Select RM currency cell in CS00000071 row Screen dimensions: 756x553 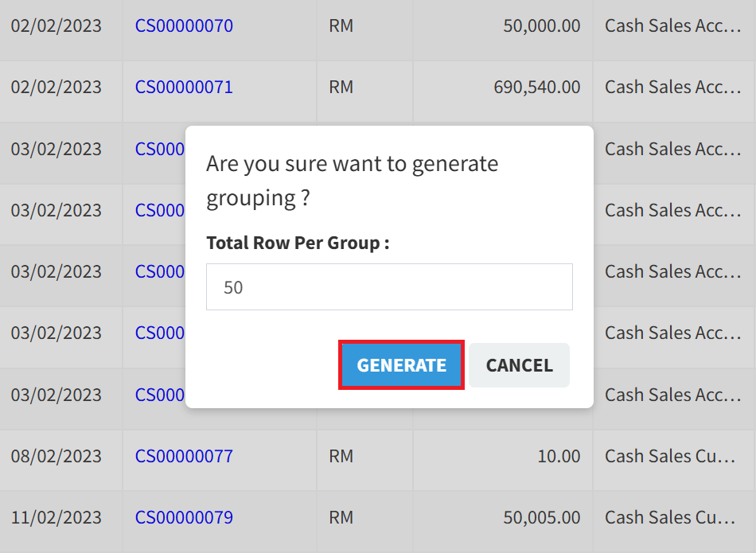click(x=341, y=87)
